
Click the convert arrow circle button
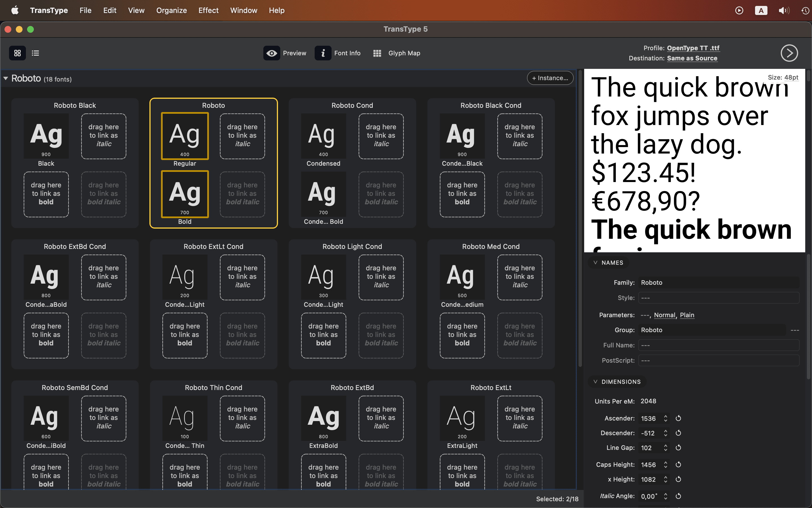(x=789, y=53)
